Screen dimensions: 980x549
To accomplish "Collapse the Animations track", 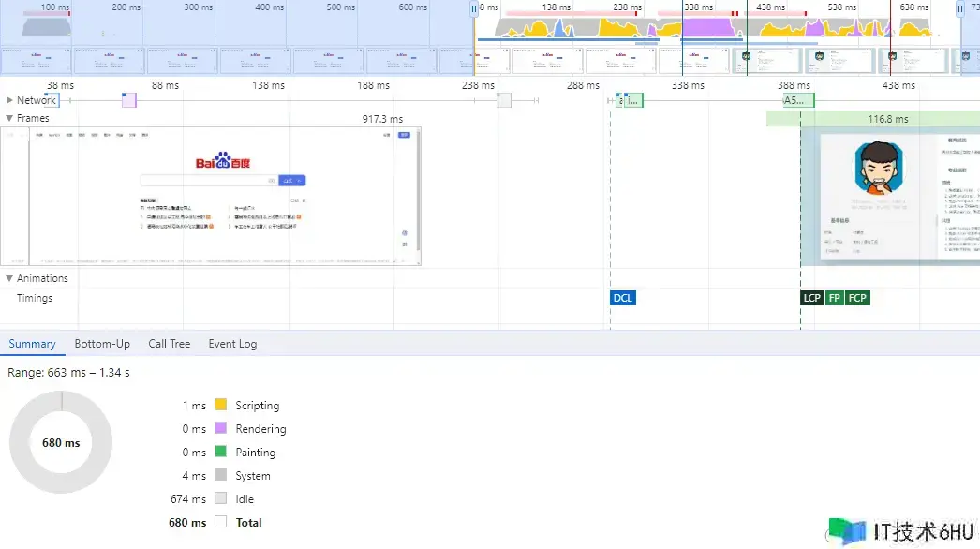I will pyautogui.click(x=9, y=278).
